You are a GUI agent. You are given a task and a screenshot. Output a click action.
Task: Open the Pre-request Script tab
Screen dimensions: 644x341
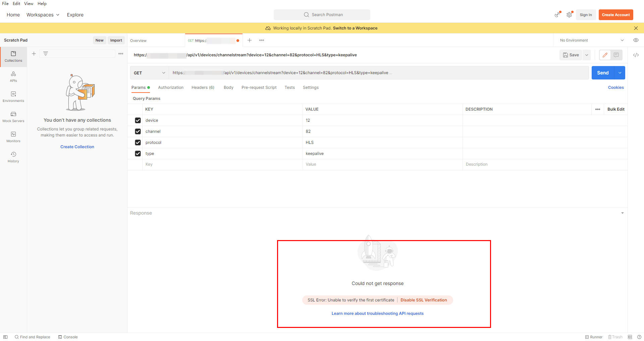259,88
